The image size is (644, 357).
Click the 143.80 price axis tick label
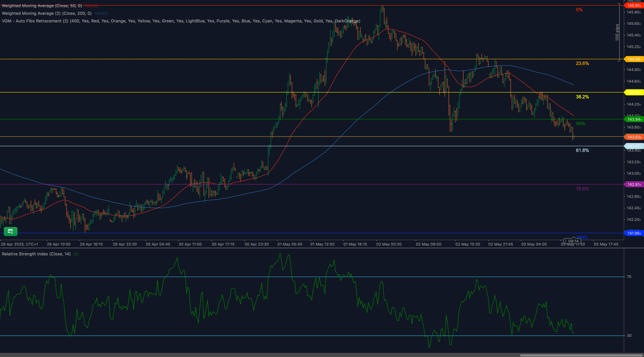634,127
